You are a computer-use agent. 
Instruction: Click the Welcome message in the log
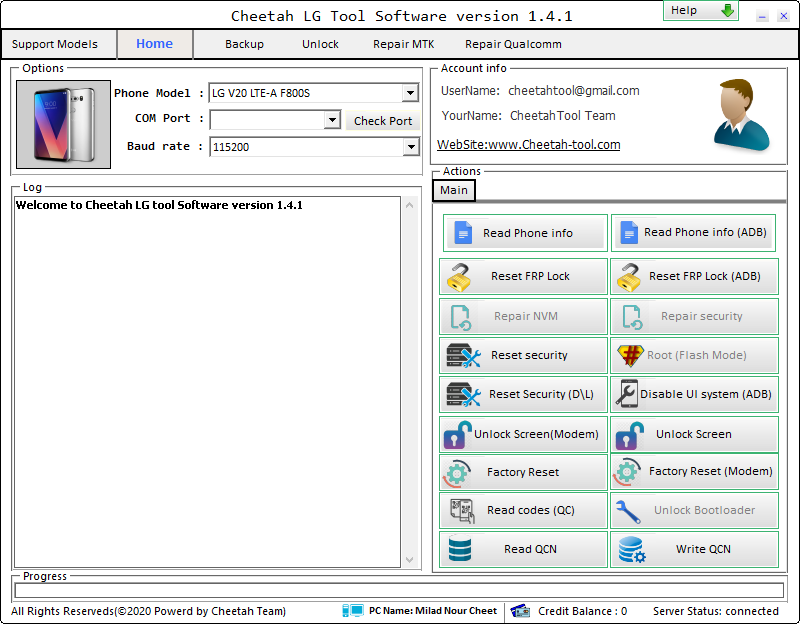point(159,205)
